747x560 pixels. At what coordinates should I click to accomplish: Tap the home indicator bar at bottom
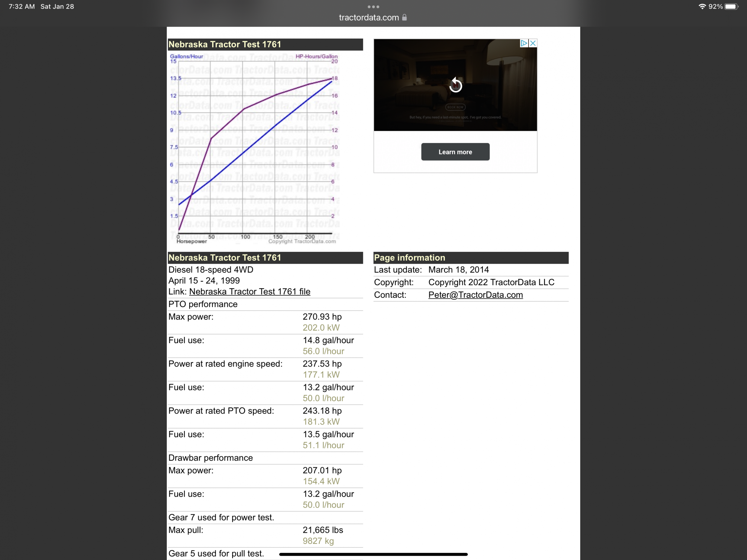[x=373, y=554]
